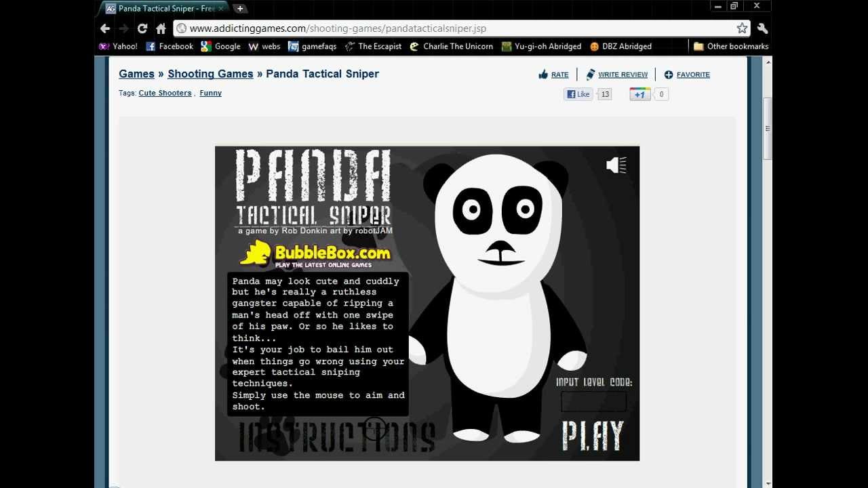Viewport: 868px width, 488px height.
Task: Click the page vertical scrollbar thumb
Action: click(x=768, y=129)
